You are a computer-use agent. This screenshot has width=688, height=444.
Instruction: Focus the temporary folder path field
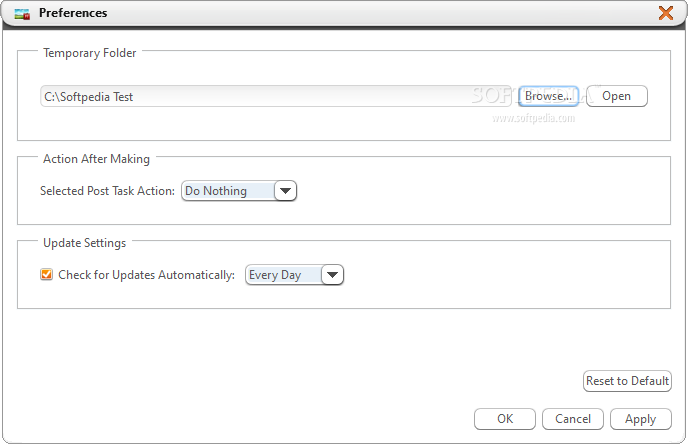(276, 96)
